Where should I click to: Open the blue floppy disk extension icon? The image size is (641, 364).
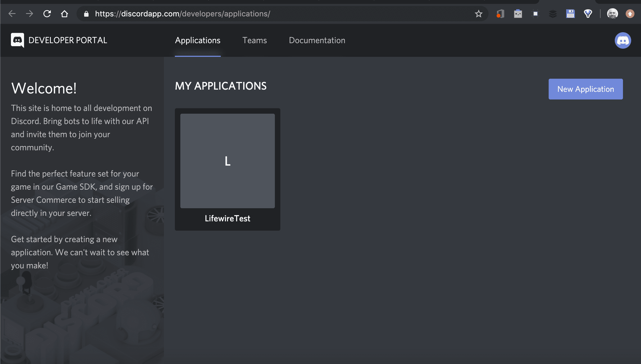[x=570, y=14]
